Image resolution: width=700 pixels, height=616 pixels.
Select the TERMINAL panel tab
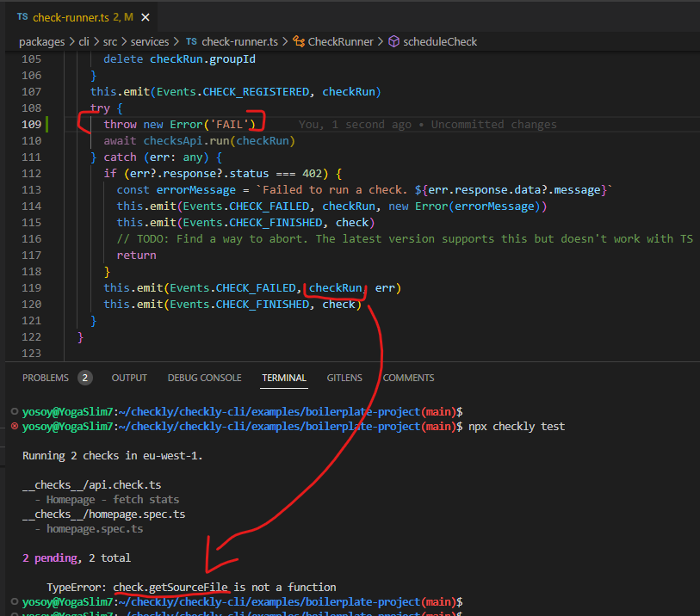(284, 378)
